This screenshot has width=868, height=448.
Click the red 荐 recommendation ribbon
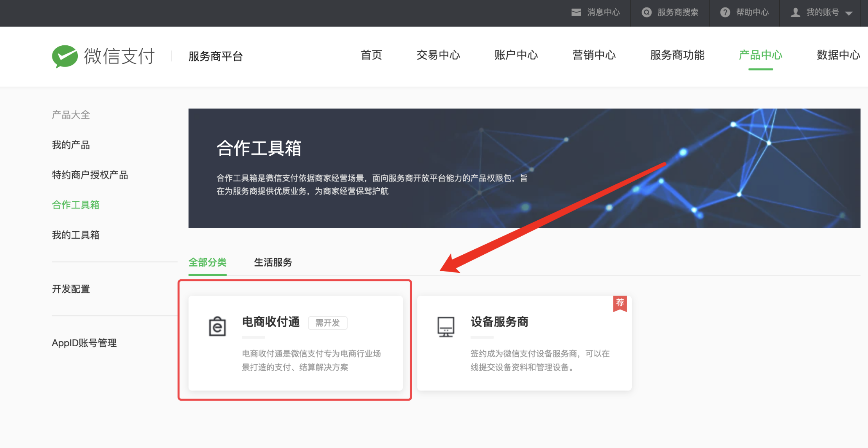(620, 303)
